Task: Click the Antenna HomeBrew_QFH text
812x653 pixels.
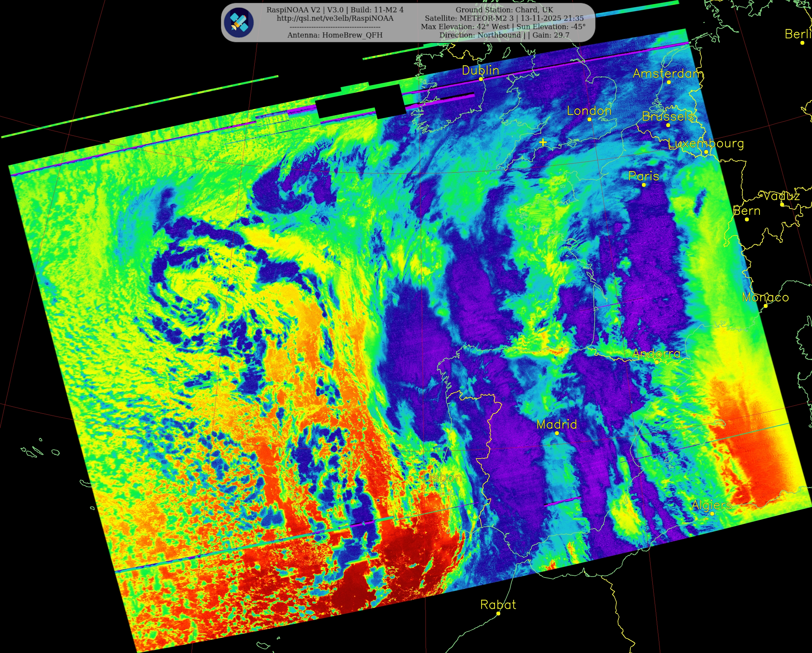Action: 335,35
